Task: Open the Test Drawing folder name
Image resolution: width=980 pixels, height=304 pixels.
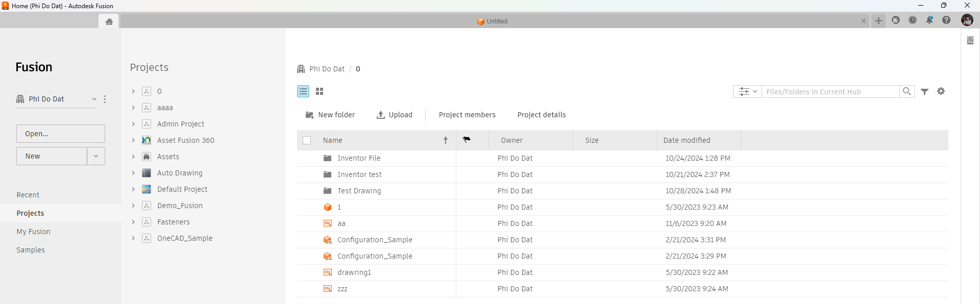Action: (x=359, y=191)
